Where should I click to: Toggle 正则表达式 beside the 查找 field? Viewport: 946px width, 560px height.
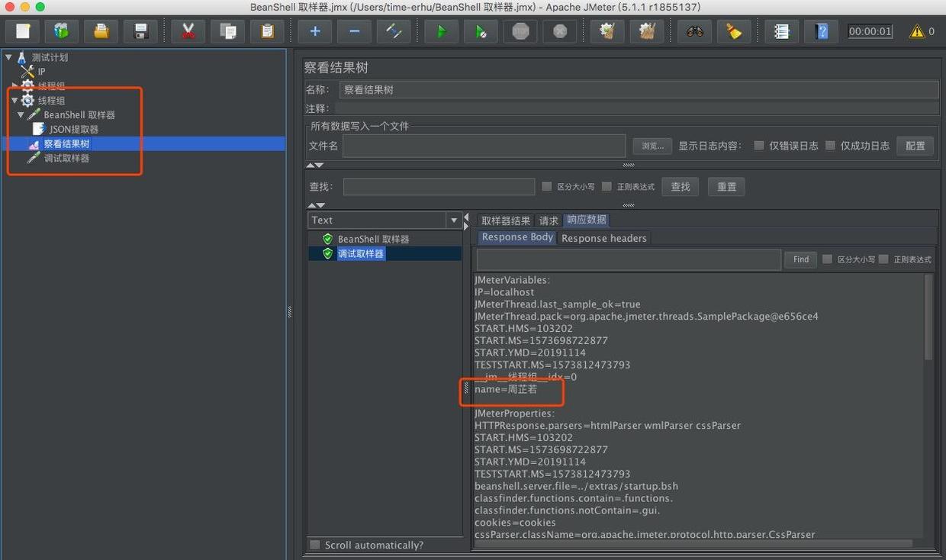[x=607, y=186]
